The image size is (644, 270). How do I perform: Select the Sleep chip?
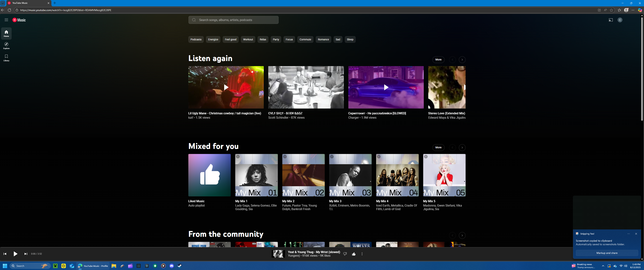(x=350, y=40)
